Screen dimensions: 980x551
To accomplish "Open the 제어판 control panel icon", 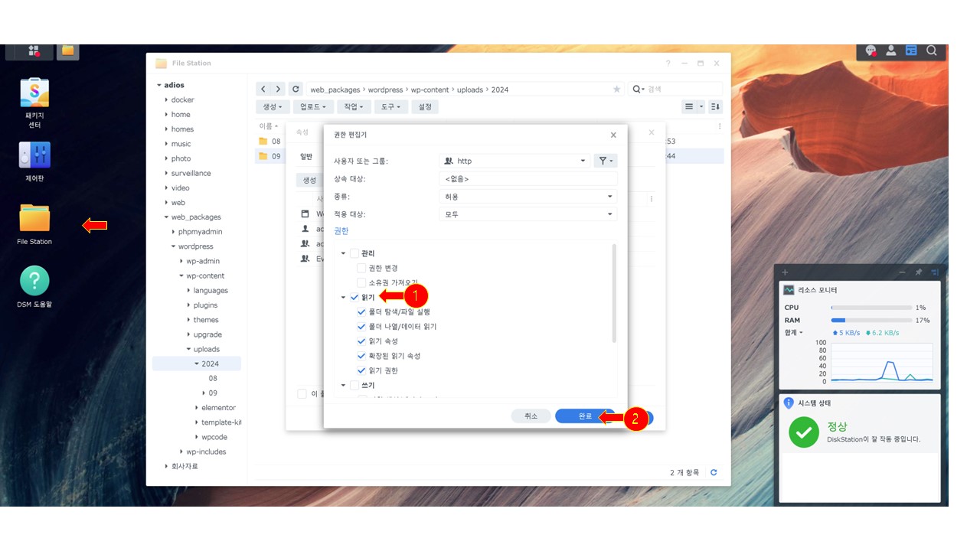I will pos(34,156).
